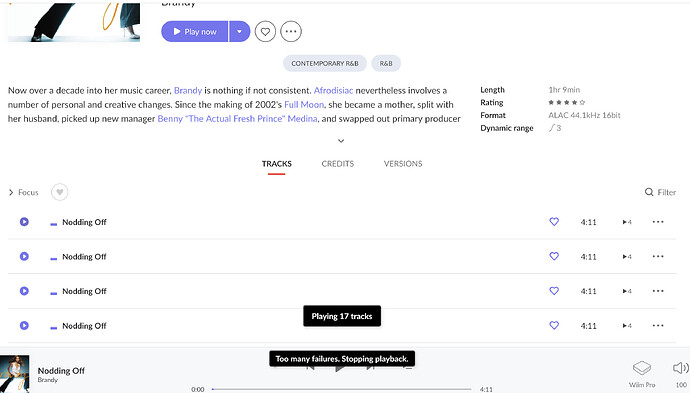Click the volume speaker icon
The image size is (690, 393).
point(680,368)
